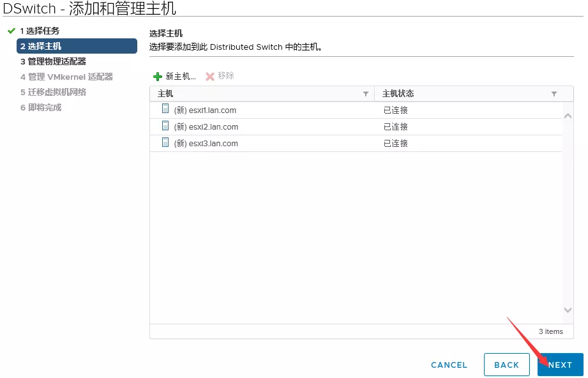Viewport: 588px width, 378px height.
Task: Select the esxi2.lan.com host name
Action: [x=213, y=126]
